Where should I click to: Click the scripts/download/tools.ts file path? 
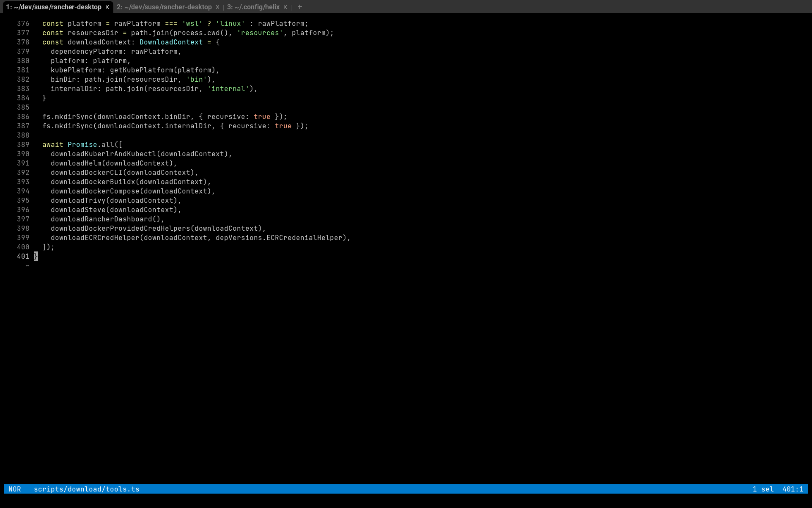(x=86, y=489)
